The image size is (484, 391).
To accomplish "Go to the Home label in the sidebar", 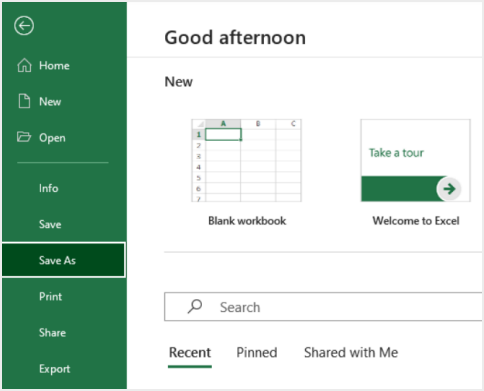I will point(54,66).
